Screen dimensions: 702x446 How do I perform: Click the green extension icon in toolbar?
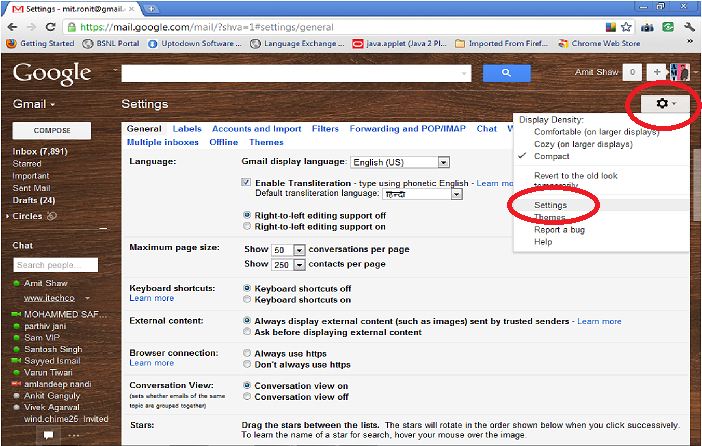(x=668, y=27)
